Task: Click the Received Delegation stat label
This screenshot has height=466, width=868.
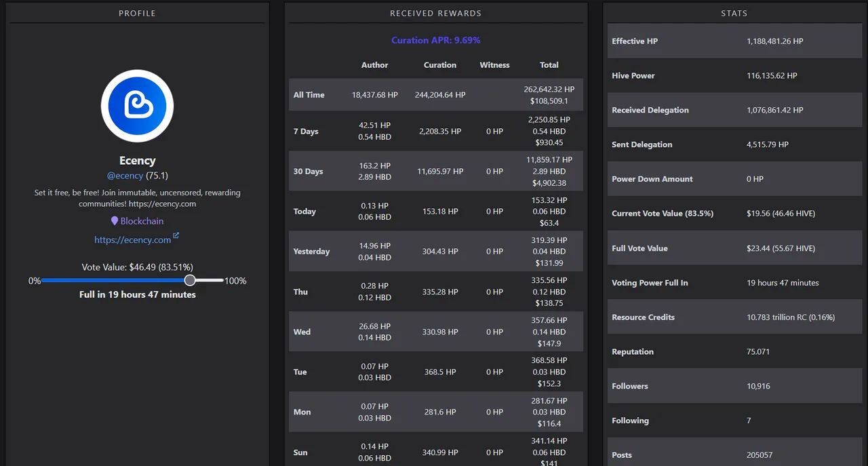Action: pos(650,110)
